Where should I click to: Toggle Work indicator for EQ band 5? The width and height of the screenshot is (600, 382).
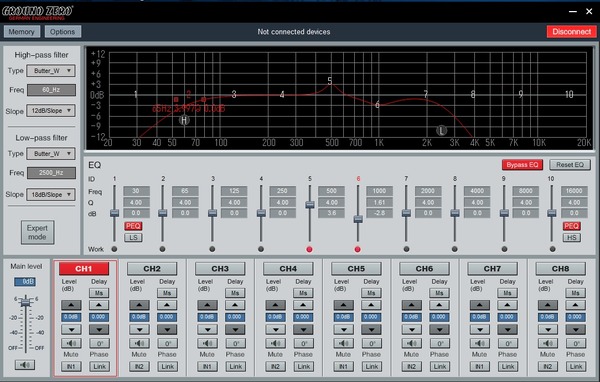310,249
